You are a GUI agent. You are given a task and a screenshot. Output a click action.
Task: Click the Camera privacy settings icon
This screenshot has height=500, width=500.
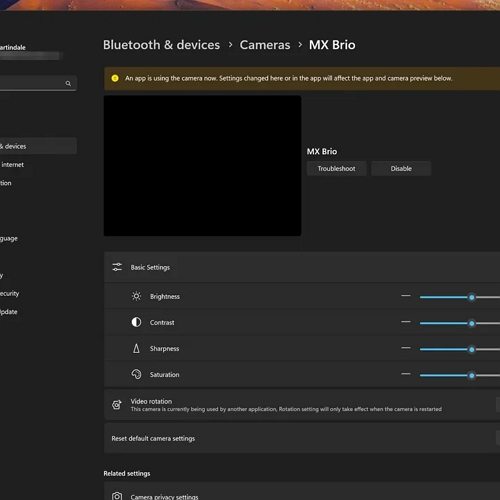(117, 496)
